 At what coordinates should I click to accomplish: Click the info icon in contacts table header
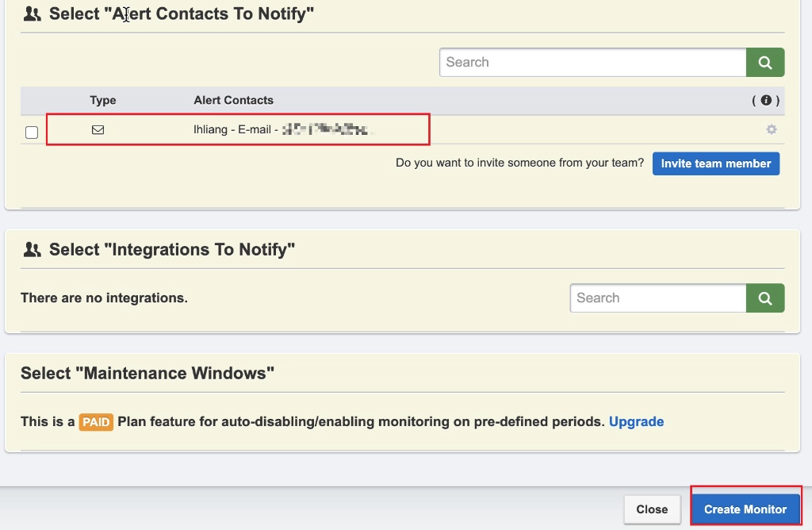pos(766,100)
